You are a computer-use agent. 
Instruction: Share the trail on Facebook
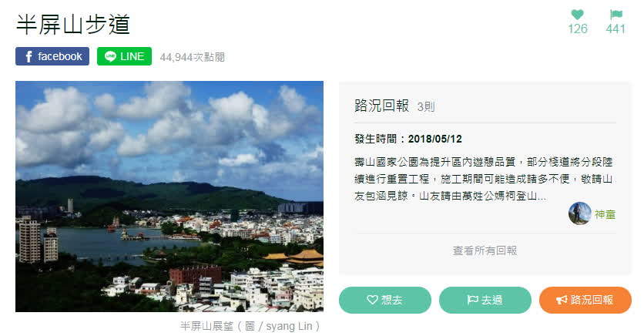pos(52,56)
